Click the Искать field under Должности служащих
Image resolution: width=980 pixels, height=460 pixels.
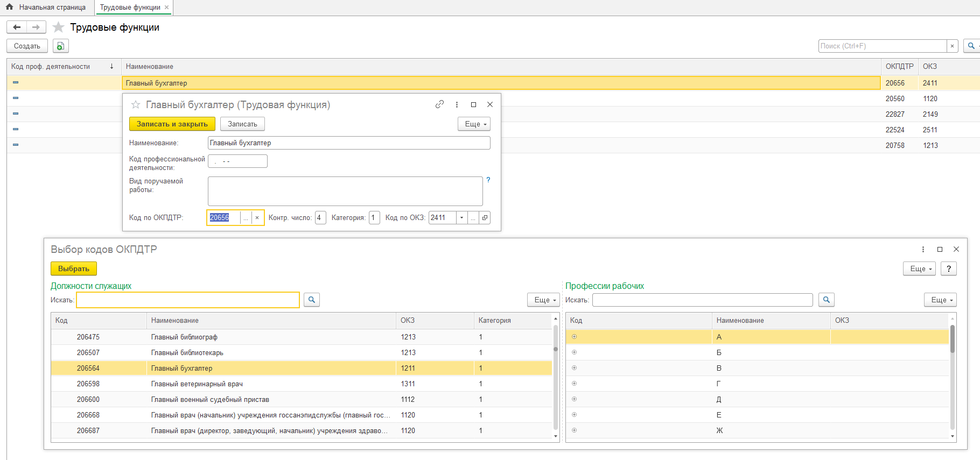[x=188, y=300]
